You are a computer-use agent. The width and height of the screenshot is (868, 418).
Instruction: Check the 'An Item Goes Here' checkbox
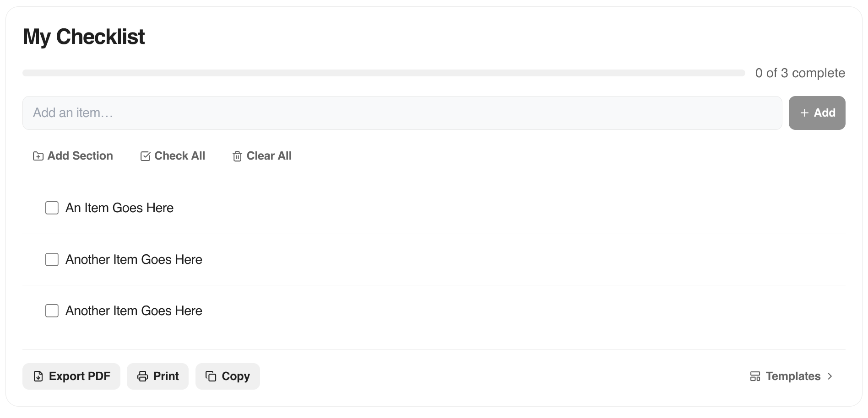pos(52,208)
